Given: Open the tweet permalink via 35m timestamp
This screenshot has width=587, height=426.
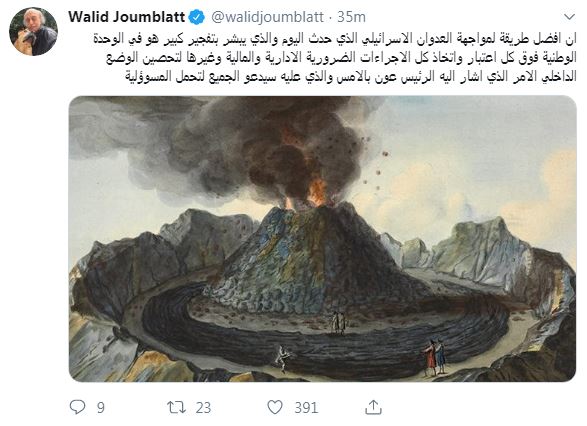Looking at the screenshot, I should [x=351, y=17].
